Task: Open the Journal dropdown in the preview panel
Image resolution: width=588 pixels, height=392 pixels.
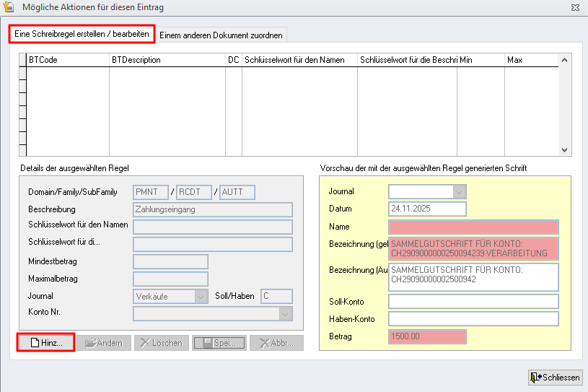Action: tap(459, 191)
